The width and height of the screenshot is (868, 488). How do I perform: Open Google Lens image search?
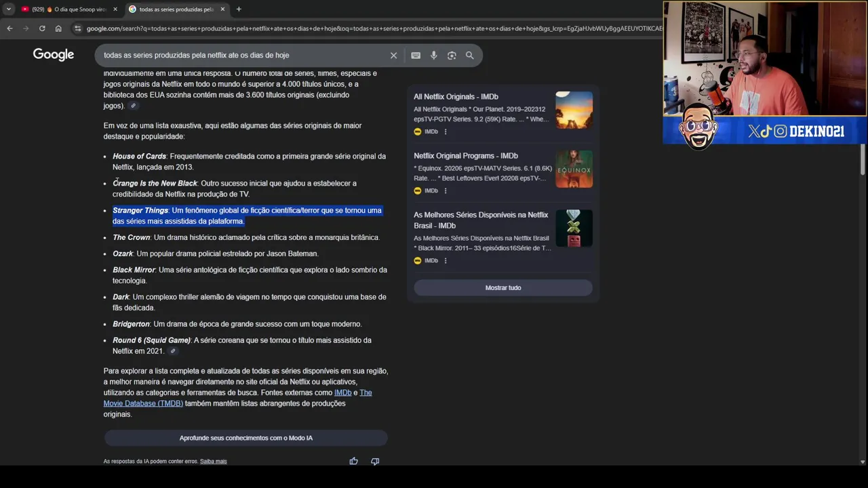coord(452,56)
